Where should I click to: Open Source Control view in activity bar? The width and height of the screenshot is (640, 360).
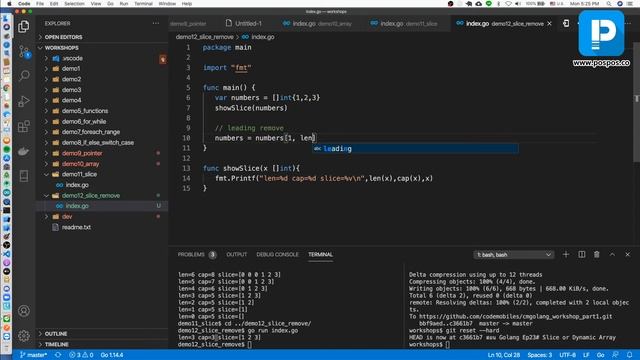click(x=24, y=51)
